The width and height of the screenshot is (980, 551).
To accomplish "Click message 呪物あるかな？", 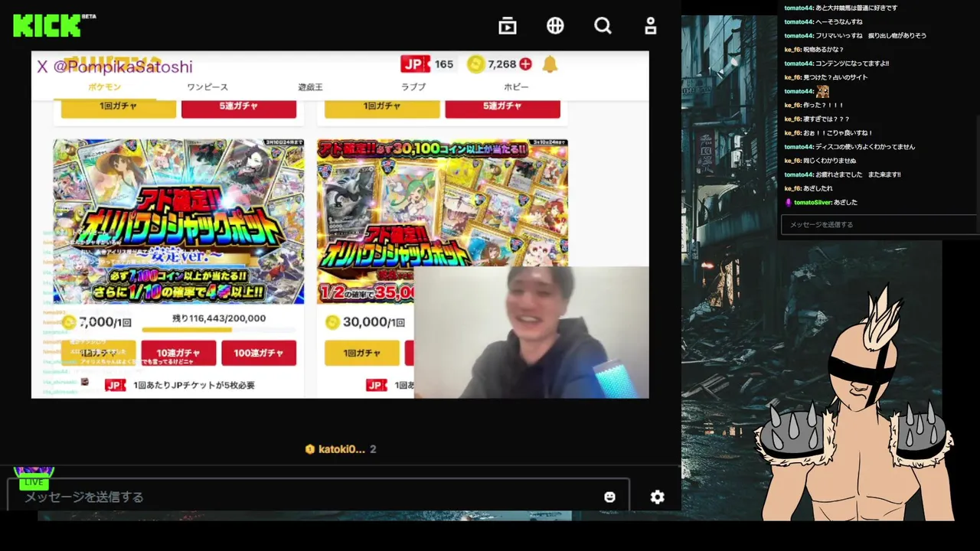I will coord(824,50).
